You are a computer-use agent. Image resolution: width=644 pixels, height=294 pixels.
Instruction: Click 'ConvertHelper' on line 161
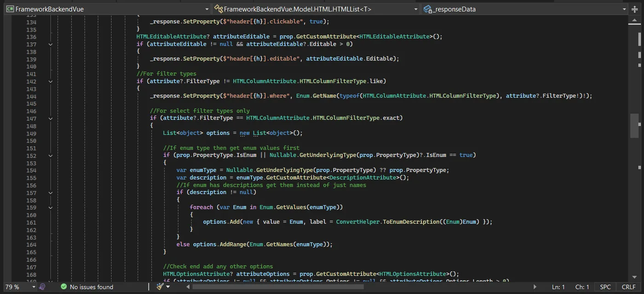click(357, 222)
